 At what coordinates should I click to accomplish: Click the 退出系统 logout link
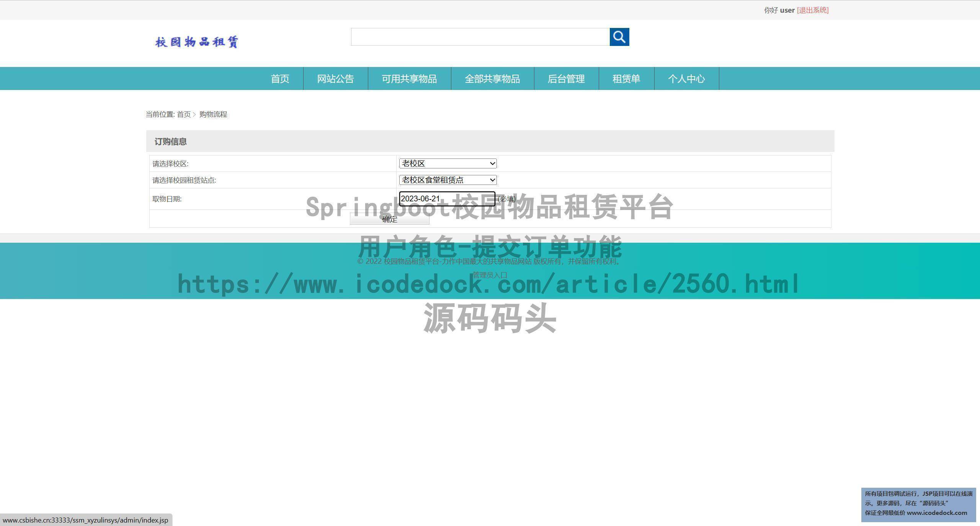coord(812,10)
